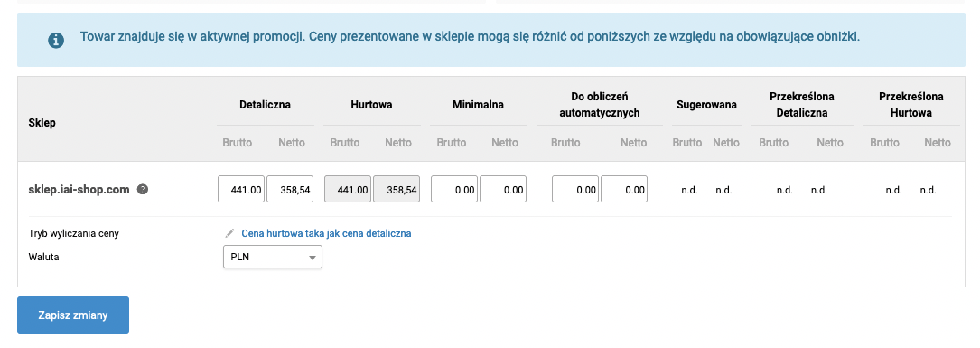Select the Minimalna Netto price field
This screenshot has width=980, height=348.
pos(503,189)
